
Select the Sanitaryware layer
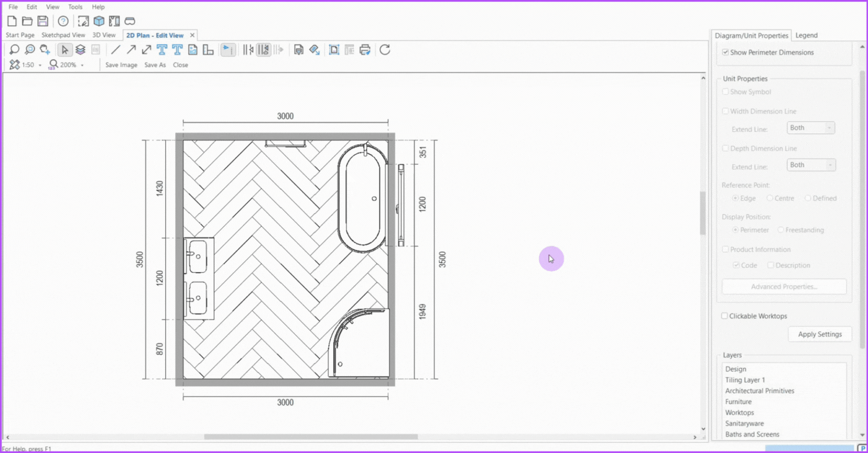point(744,424)
